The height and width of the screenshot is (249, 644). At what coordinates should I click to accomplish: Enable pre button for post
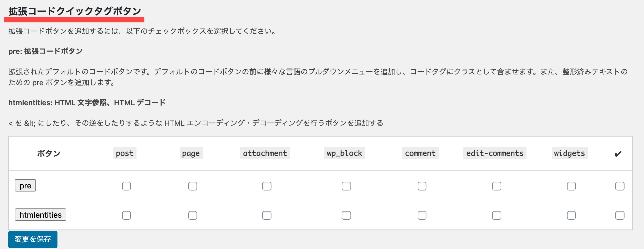click(126, 186)
